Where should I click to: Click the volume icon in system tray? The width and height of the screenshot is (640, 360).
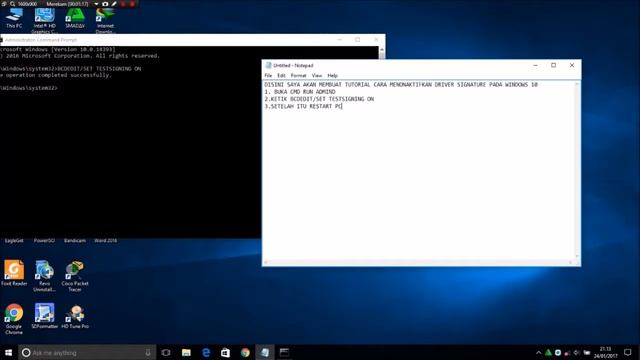577,353
